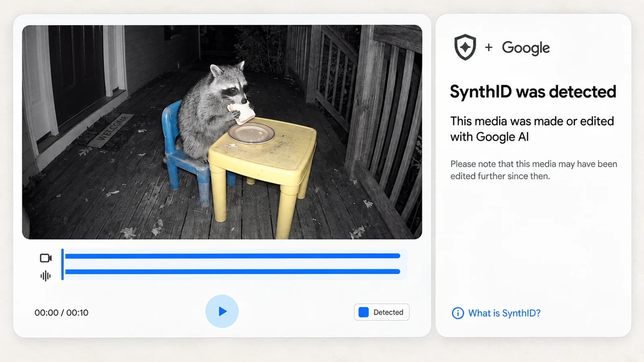Click the audio waveform track icon
The height and width of the screenshot is (362, 644).
tap(45, 276)
